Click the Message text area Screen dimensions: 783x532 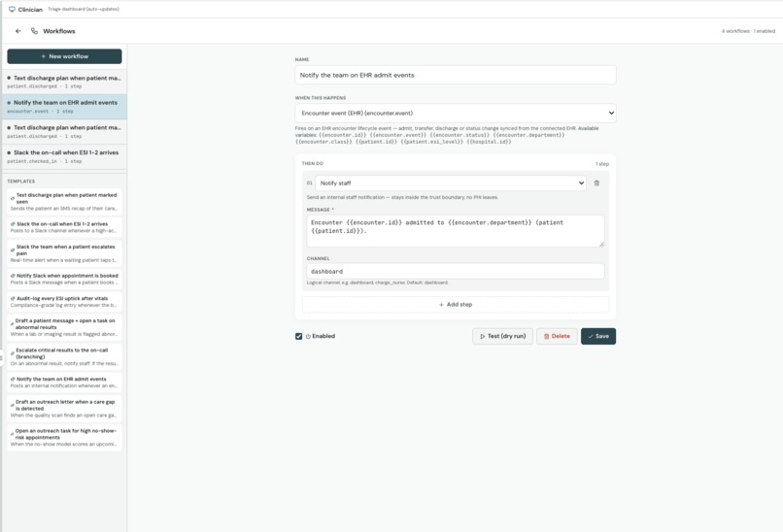(x=455, y=231)
